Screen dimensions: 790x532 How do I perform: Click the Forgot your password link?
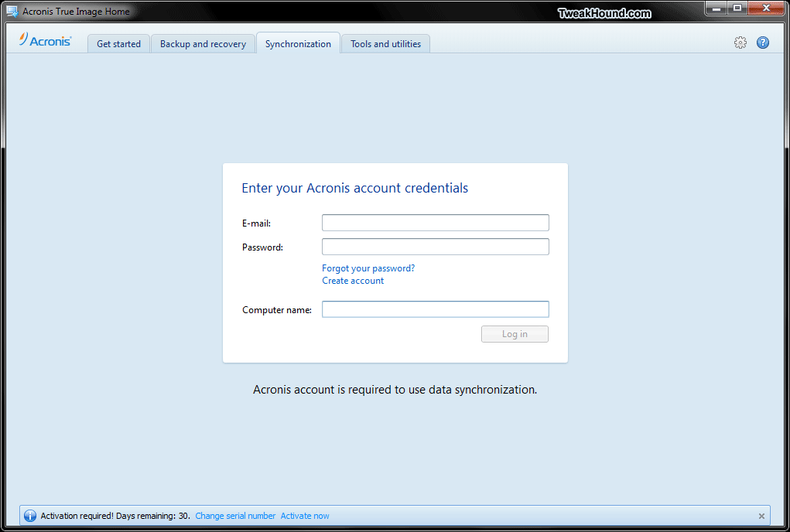coord(368,268)
